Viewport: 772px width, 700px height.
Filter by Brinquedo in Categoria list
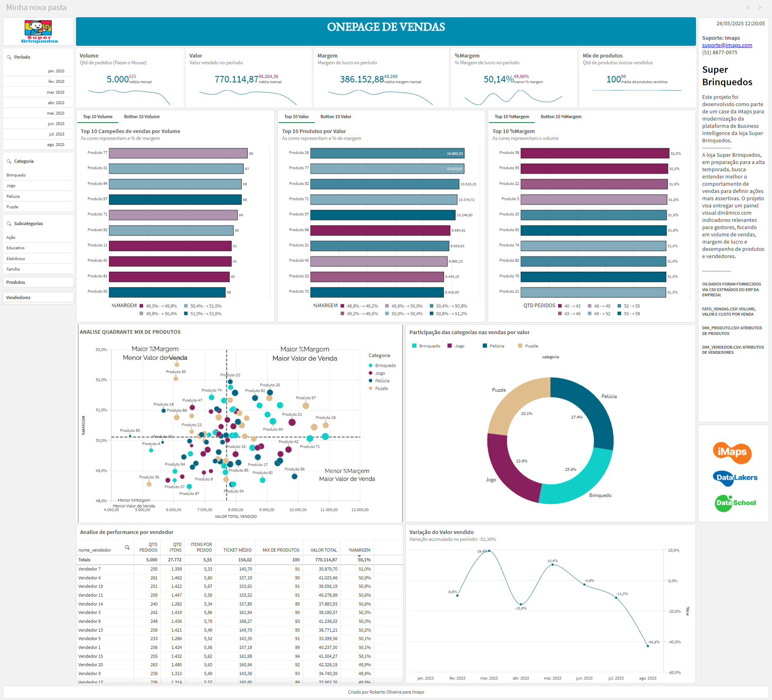click(x=38, y=175)
